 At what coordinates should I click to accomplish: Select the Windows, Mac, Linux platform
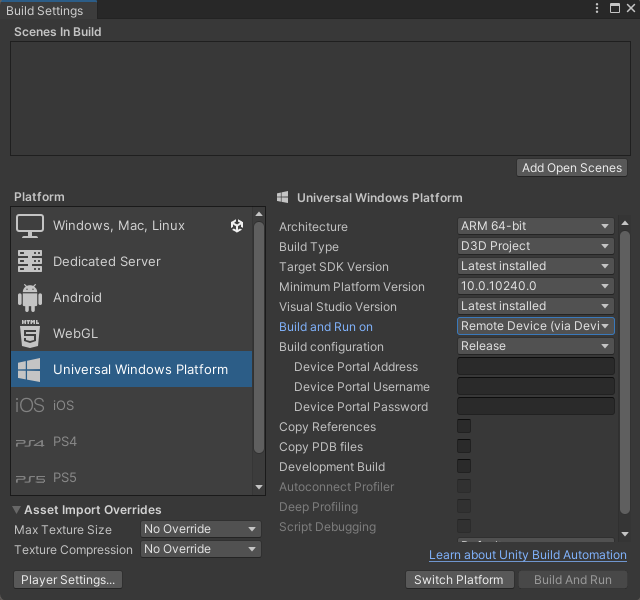pos(132,226)
